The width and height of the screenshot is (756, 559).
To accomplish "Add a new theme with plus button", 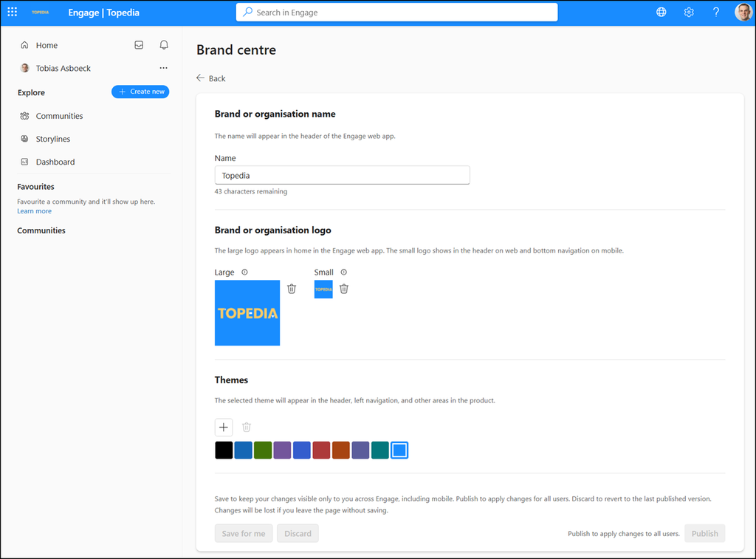I will (x=223, y=427).
